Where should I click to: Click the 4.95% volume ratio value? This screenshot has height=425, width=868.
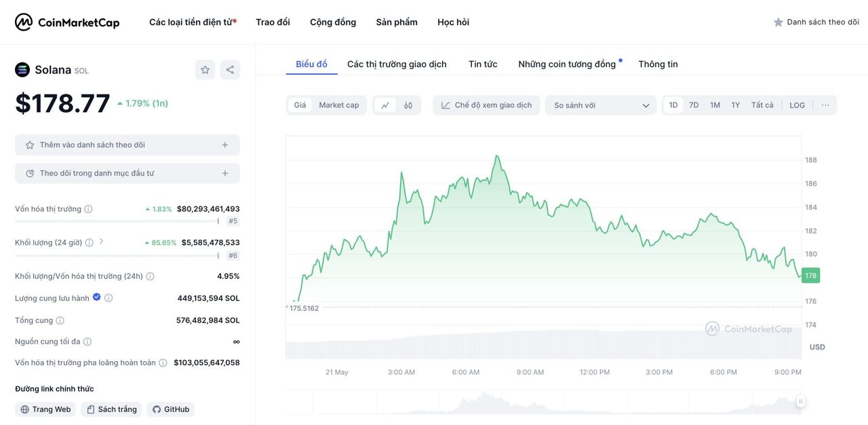(x=229, y=276)
